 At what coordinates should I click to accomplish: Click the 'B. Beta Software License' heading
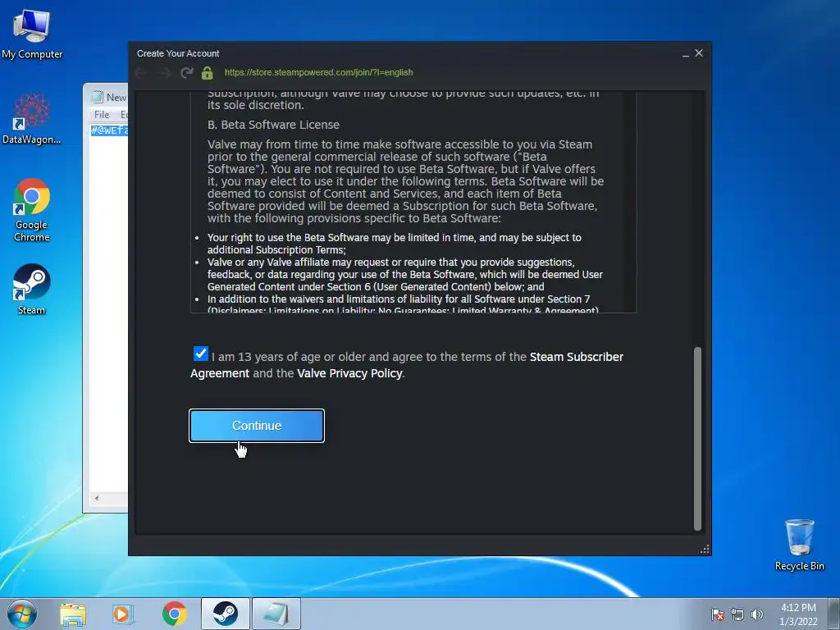point(273,125)
